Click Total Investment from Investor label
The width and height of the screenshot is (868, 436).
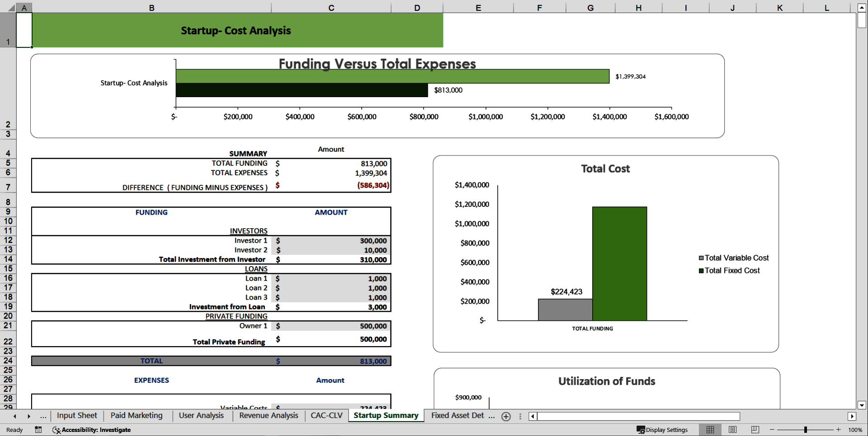tap(212, 259)
